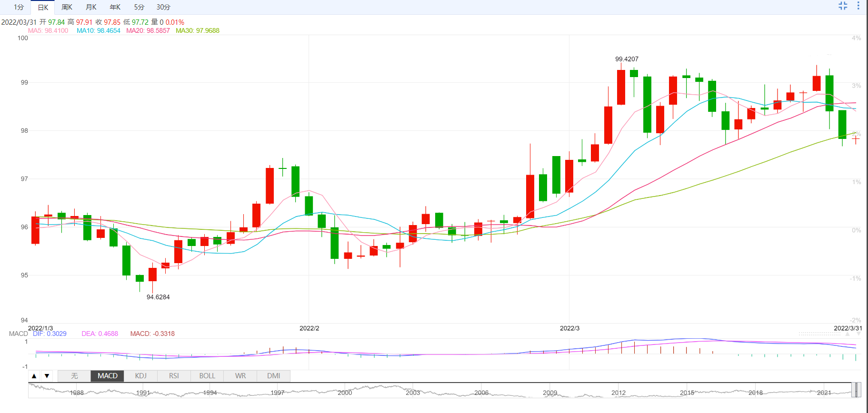Image resolution: width=868 pixels, height=413 pixels.
Task: Click the 94.6284 low price label
Action: 158,297
